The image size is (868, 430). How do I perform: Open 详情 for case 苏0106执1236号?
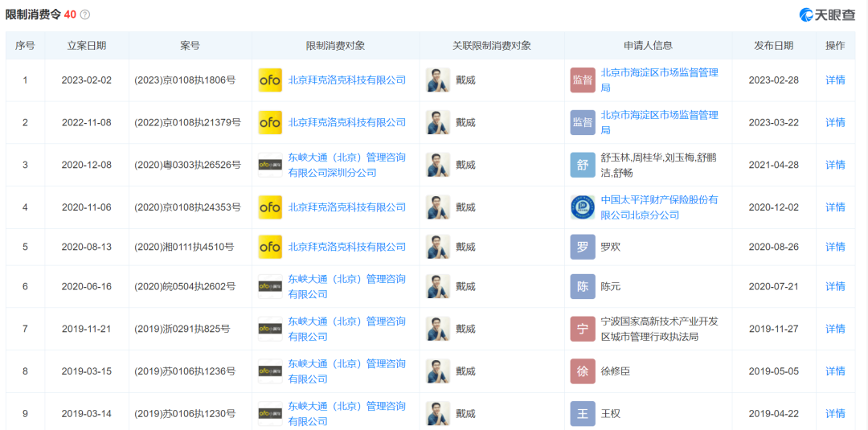[x=835, y=371]
